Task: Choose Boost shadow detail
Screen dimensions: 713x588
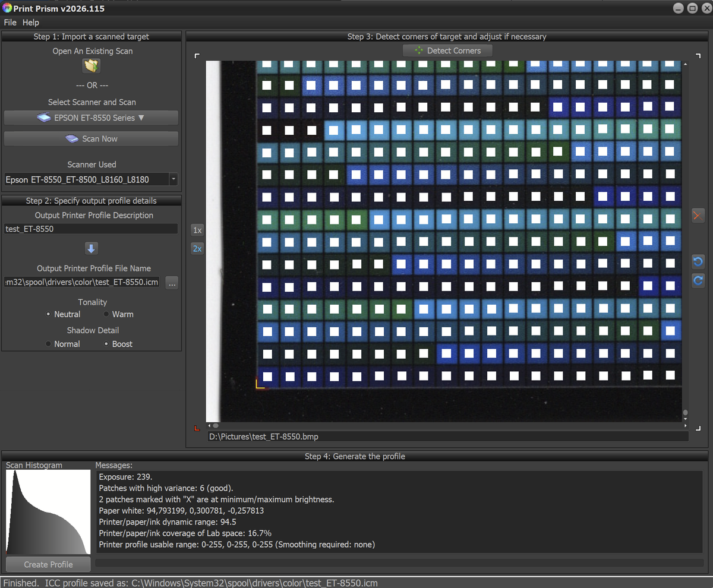Action: [106, 344]
